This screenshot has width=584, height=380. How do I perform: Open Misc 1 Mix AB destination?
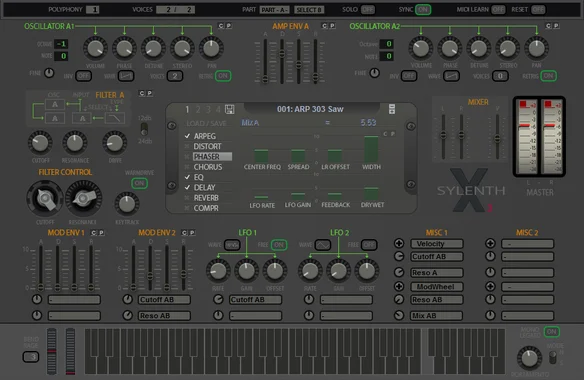pyautogui.click(x=437, y=316)
